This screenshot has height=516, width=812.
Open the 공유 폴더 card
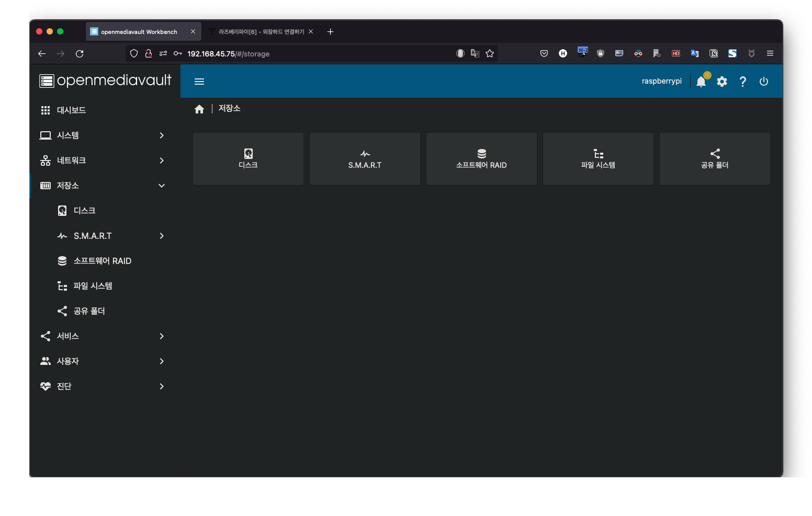tap(715, 159)
